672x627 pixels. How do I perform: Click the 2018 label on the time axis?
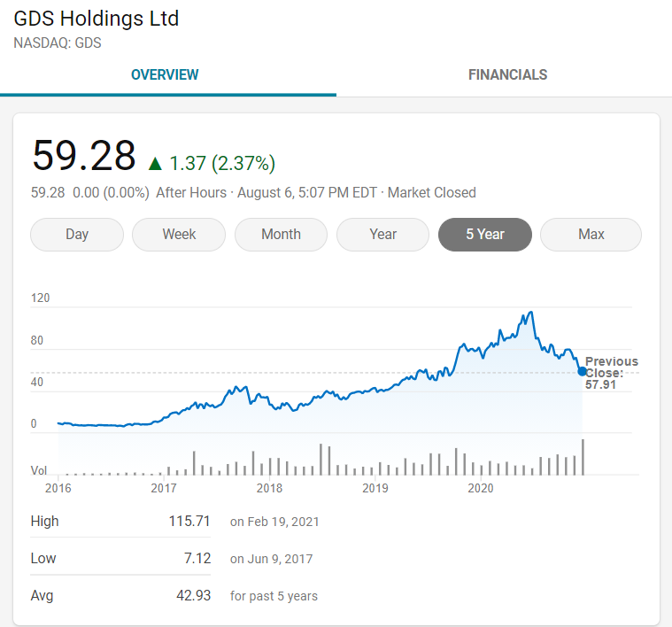tap(269, 488)
